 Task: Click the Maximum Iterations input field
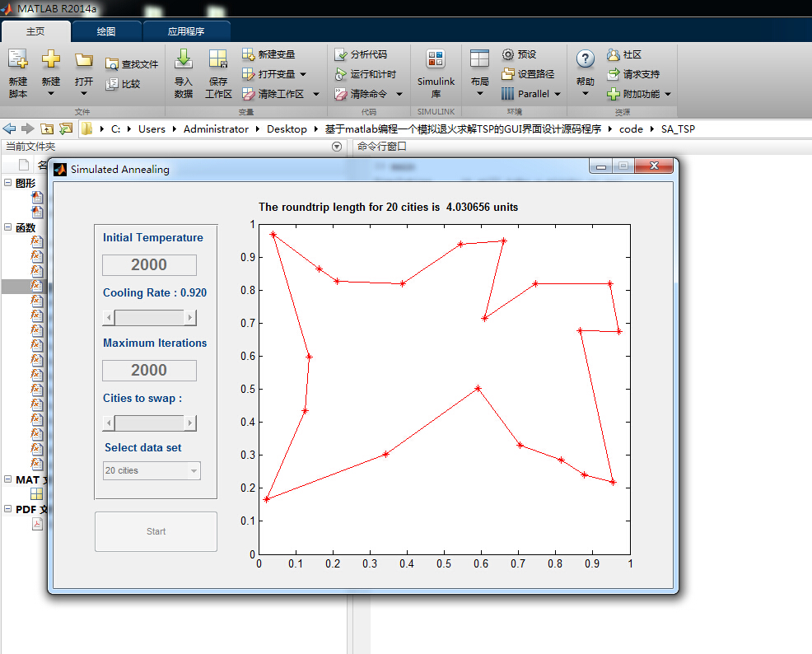point(149,370)
